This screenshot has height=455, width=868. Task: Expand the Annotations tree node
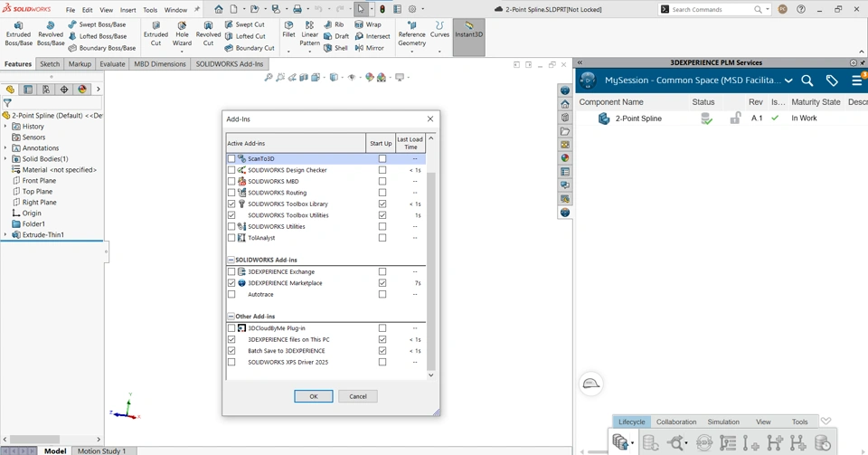pyautogui.click(x=5, y=147)
